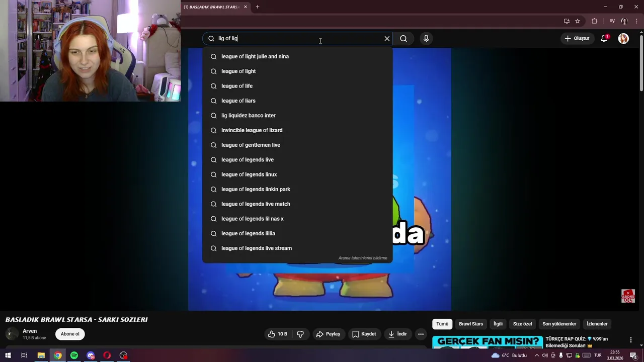Open options menu for TÜRKÇE RAP QUİZ video
The height and width of the screenshot is (362, 644).
[x=630, y=340]
